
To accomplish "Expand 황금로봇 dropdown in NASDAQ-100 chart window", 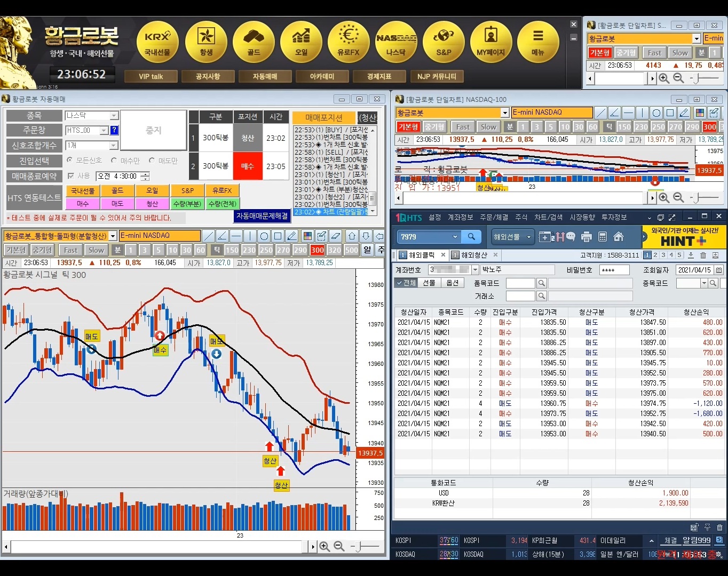I will (x=505, y=113).
